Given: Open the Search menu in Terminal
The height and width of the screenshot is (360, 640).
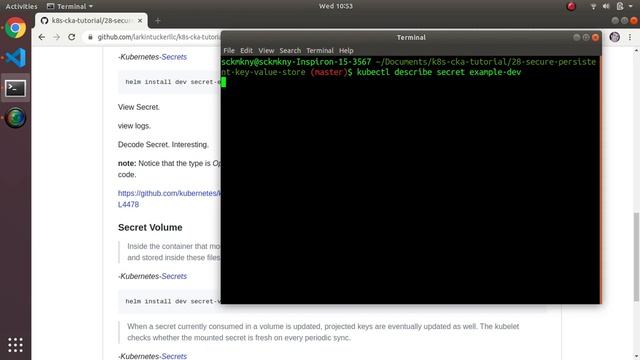Looking at the screenshot, I should (290, 51).
